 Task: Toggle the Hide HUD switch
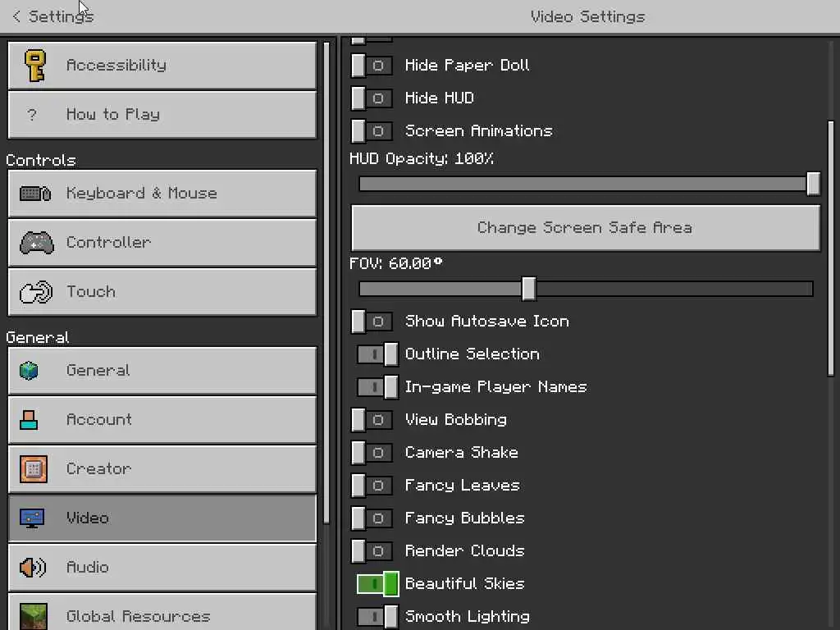372,98
